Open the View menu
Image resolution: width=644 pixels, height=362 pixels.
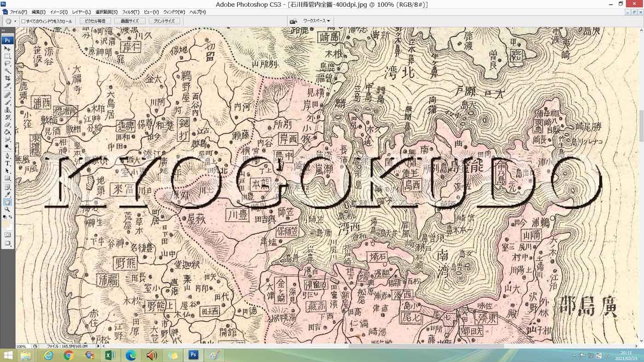point(151,12)
